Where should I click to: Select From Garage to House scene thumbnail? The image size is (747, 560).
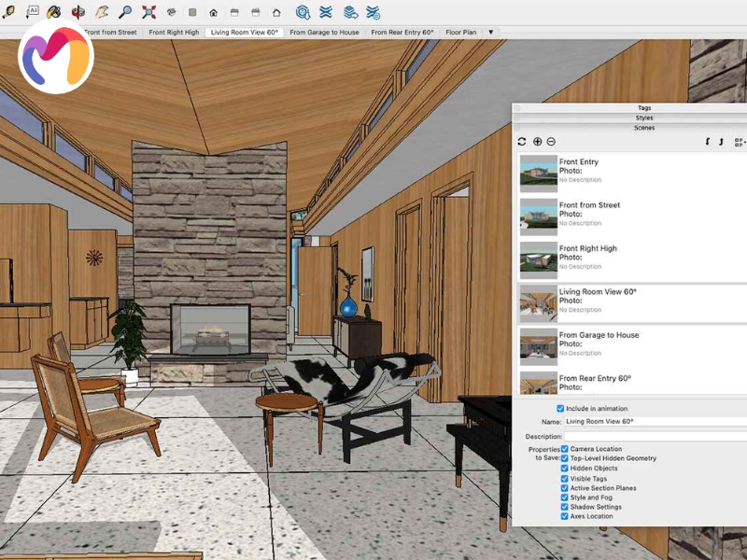[539, 346]
